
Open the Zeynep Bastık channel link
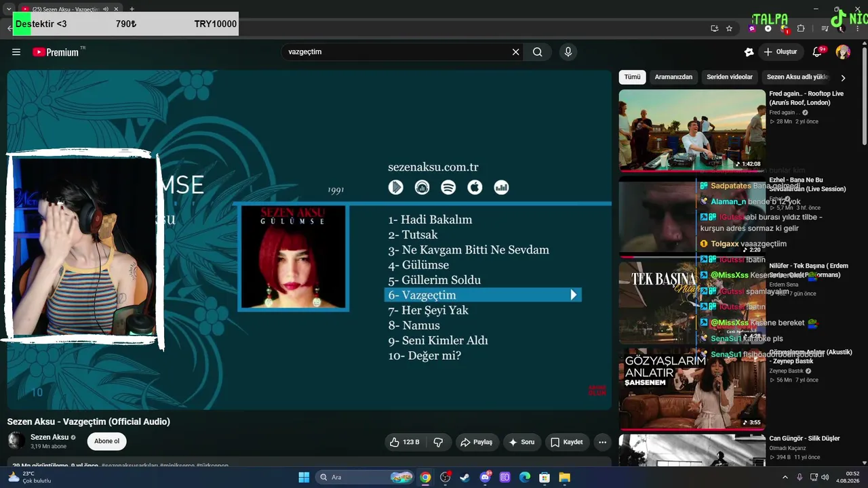[786, 371]
